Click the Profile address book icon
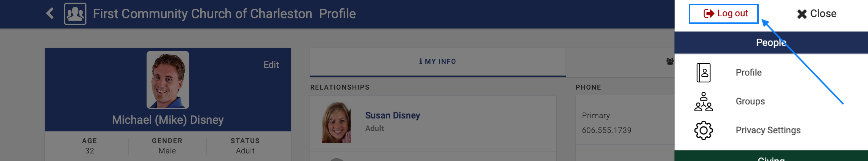 click(x=704, y=73)
